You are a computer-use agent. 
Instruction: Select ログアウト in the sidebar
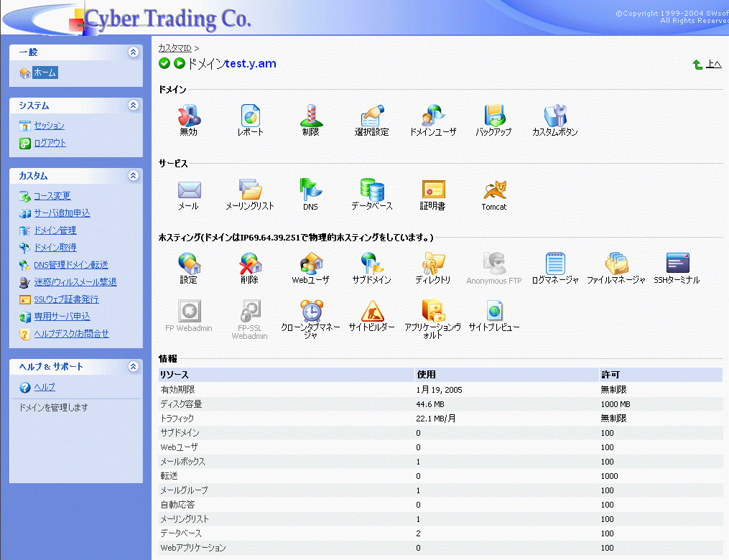[50, 143]
